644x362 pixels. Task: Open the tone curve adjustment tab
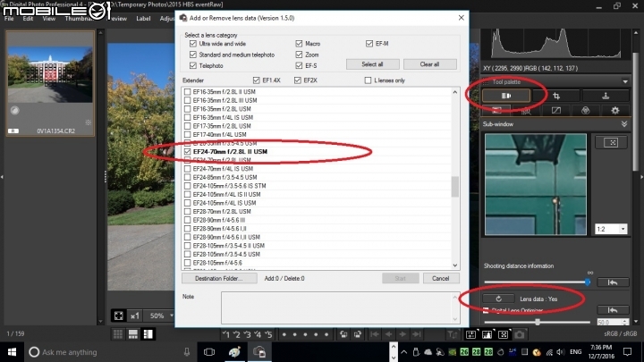pos(556,111)
